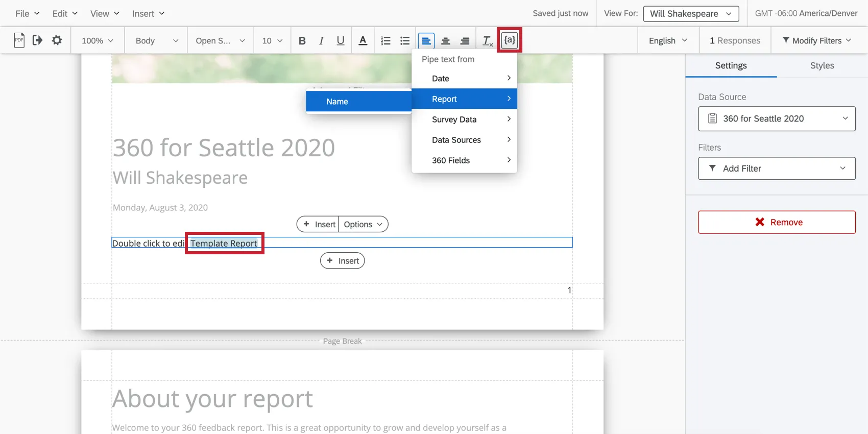Click the red Remove button
This screenshot has width=868, height=434.
(776, 222)
